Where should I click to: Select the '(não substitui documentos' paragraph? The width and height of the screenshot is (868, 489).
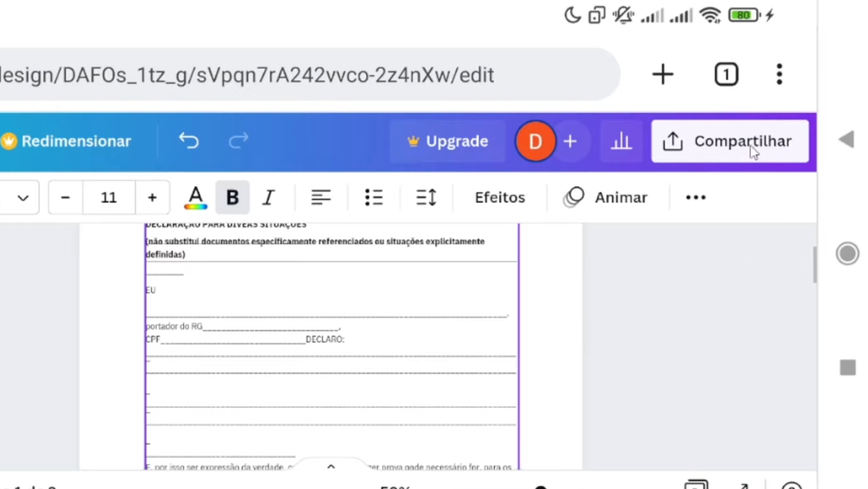pyautogui.click(x=315, y=247)
